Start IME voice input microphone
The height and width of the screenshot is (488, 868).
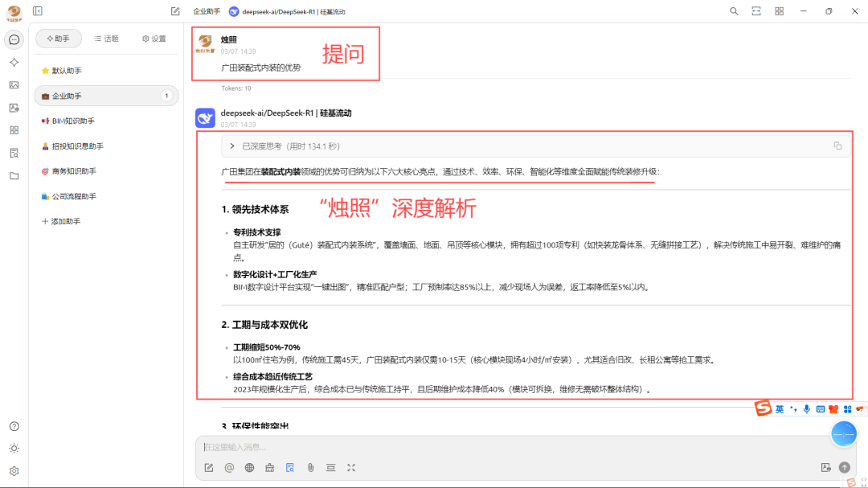click(x=807, y=409)
